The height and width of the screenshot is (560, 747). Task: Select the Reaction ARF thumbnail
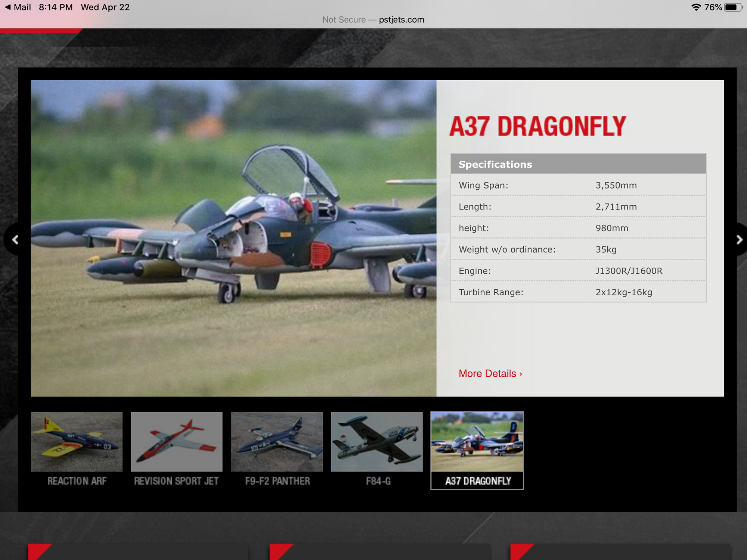pos(77,442)
